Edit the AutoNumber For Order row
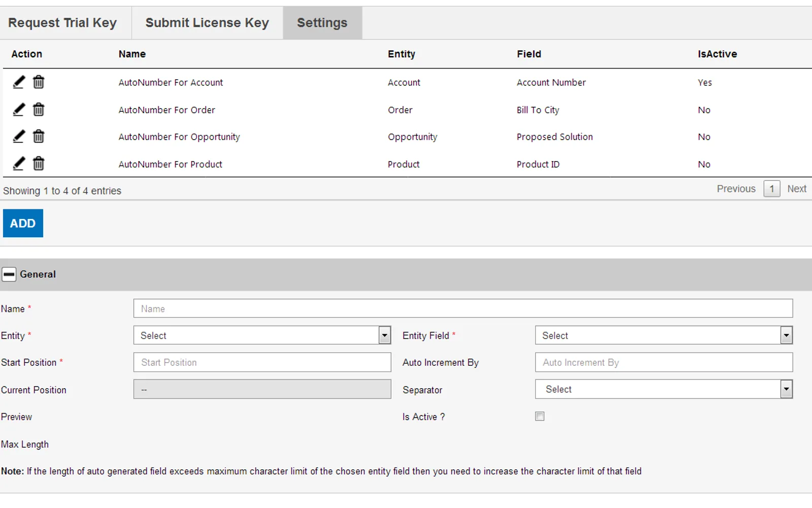The height and width of the screenshot is (508, 812). pos(19,109)
